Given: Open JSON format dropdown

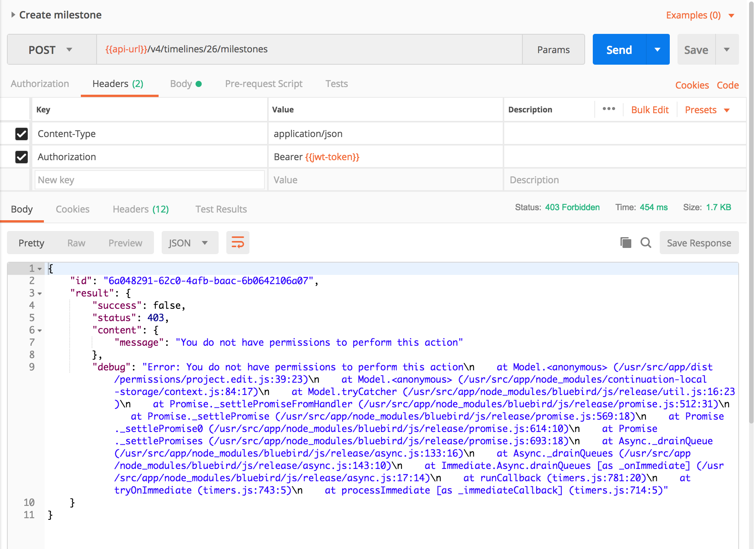Looking at the screenshot, I should tap(189, 243).
